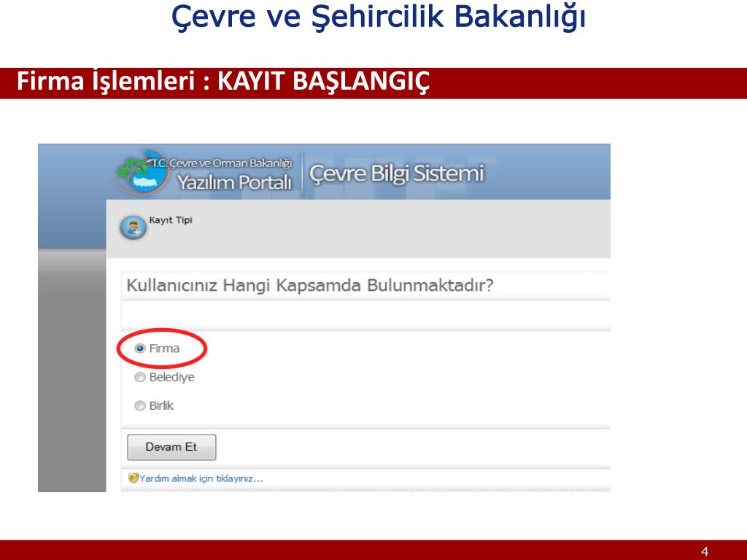
Task: Click the 'T.C. Çevre ve Orman Bakanlığı' text
Action: click(x=222, y=163)
